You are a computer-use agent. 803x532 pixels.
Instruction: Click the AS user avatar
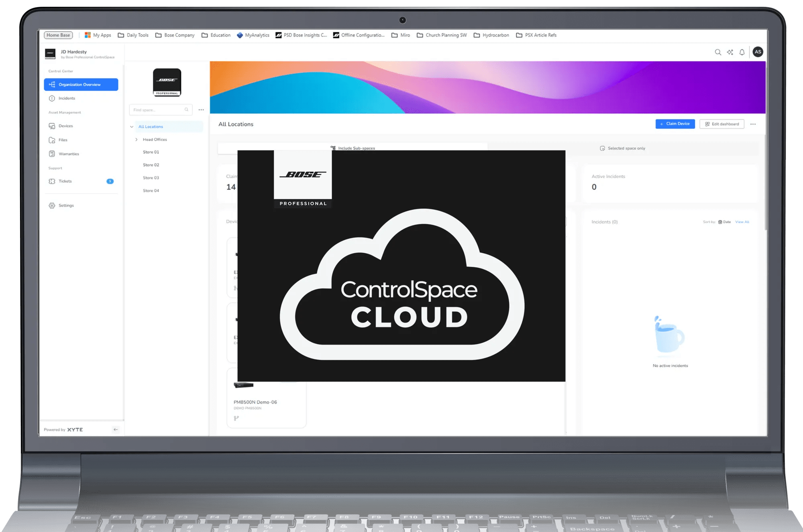tap(758, 52)
